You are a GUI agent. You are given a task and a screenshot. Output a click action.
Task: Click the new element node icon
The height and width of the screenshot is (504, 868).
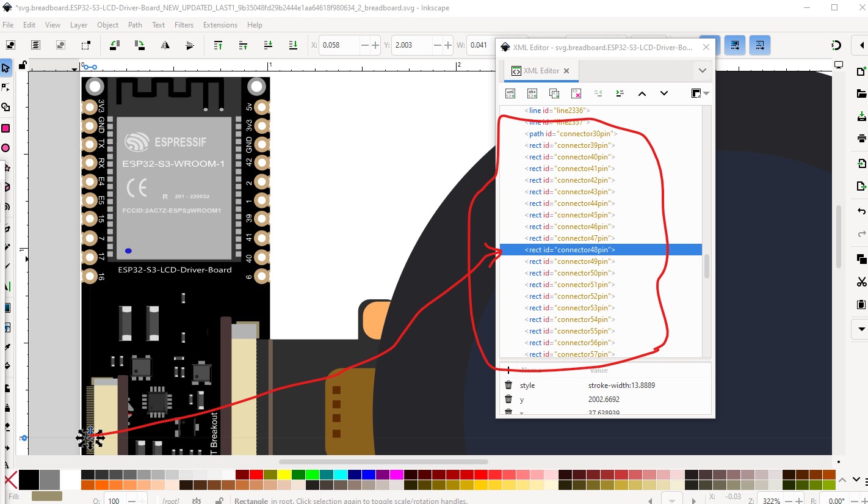pyautogui.click(x=510, y=93)
